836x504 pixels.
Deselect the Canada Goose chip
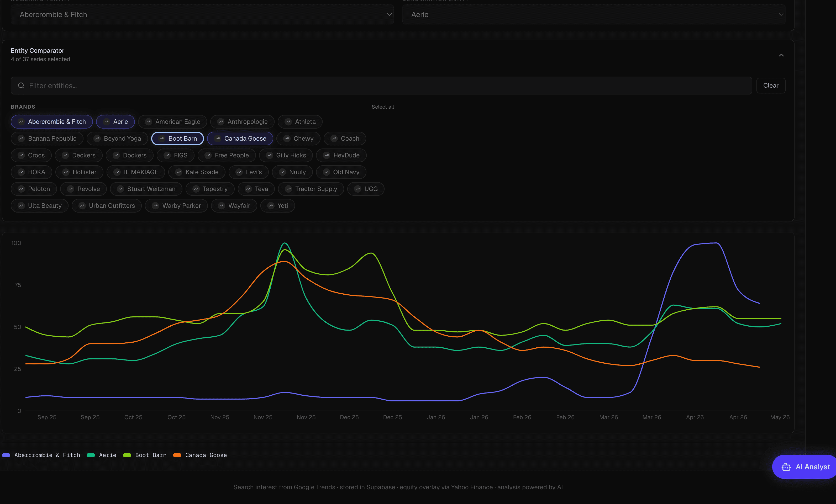240,138
